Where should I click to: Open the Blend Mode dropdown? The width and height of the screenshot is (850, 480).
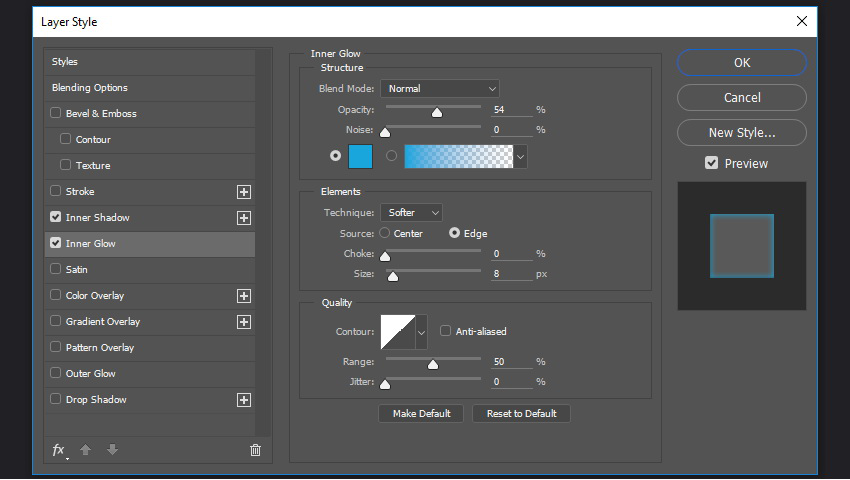click(440, 88)
